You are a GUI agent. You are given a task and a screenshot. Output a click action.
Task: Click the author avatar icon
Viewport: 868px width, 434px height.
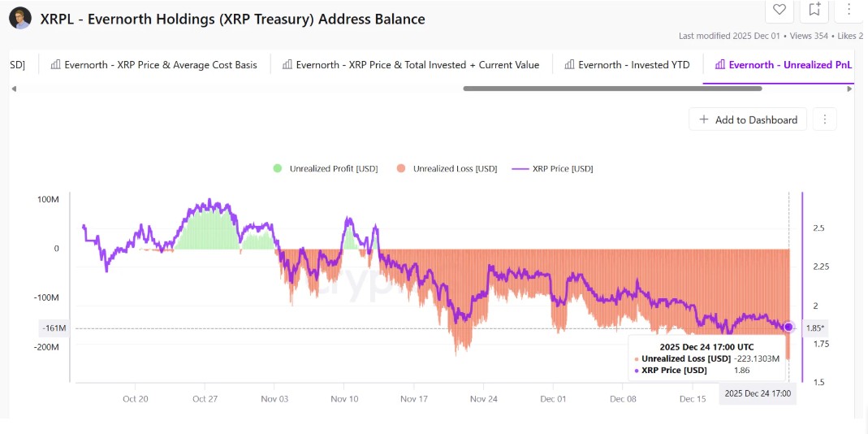tap(20, 18)
